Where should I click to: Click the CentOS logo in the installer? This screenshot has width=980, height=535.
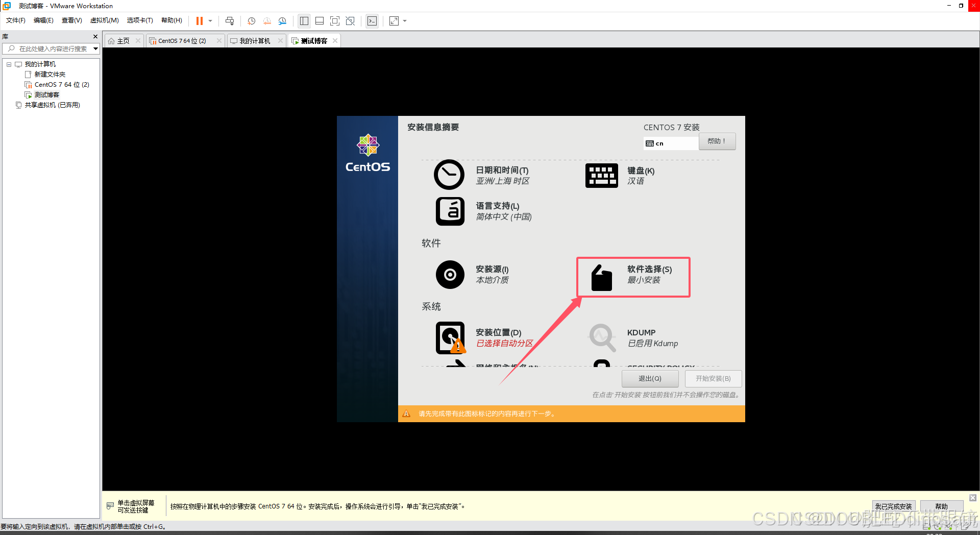click(367, 153)
